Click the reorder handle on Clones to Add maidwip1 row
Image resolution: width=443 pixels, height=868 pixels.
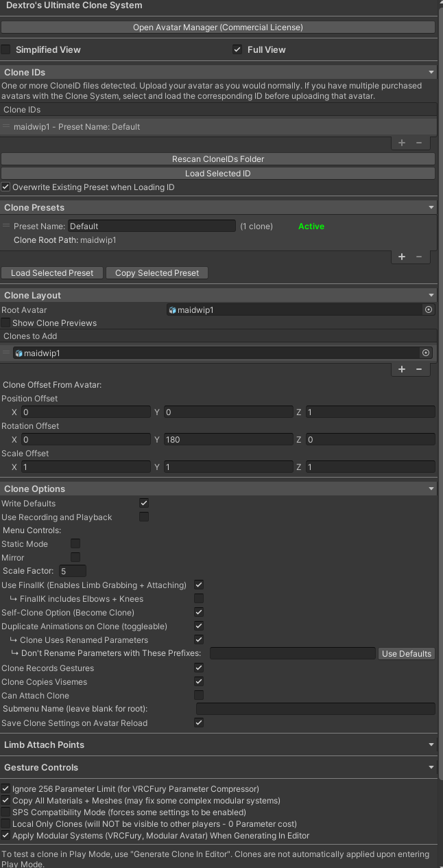(x=6, y=353)
